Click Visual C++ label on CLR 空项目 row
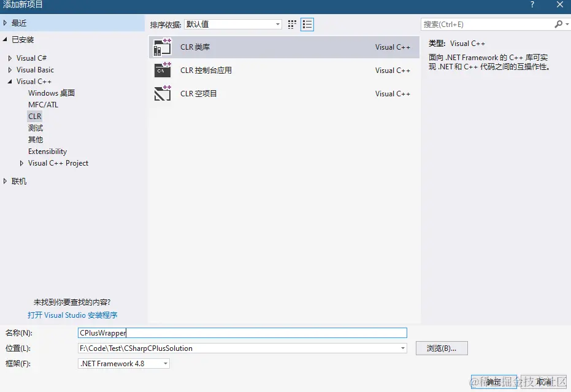This screenshot has height=392, width=571. click(x=393, y=94)
